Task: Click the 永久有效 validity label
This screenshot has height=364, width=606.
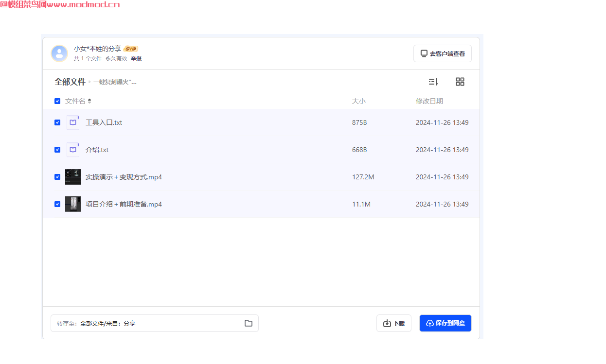Action: point(116,58)
